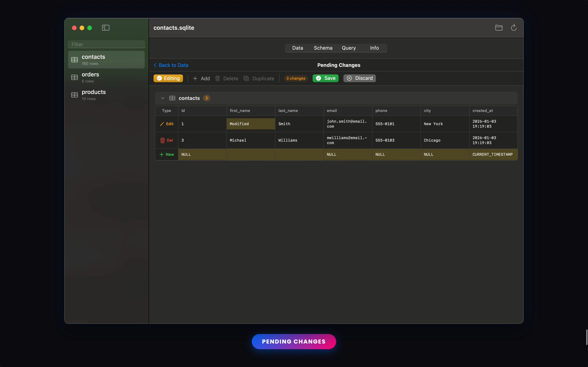Screen dimensions: 588x367
Task: Click the Delete trash icon in toolbar
Action: [217, 78]
